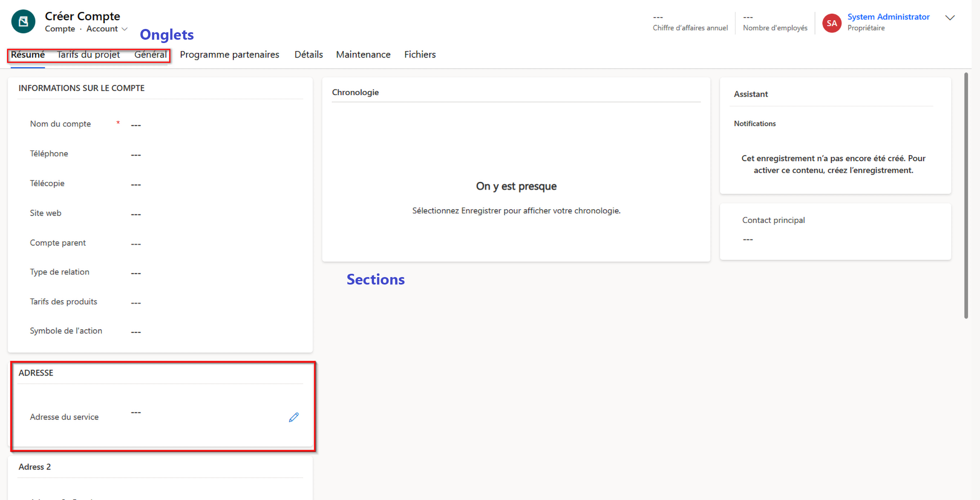This screenshot has height=500, width=980.
Task: Select the Résumé tab
Action: [x=27, y=54]
